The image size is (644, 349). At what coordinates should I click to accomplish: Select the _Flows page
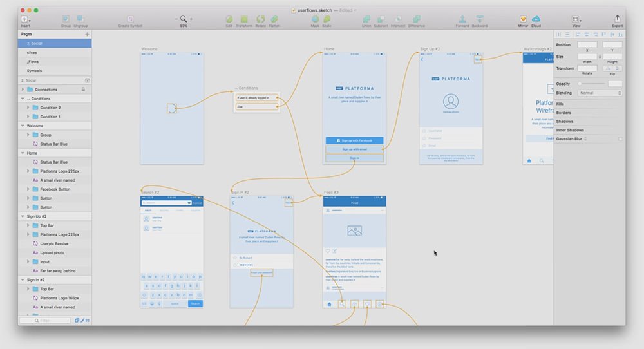click(x=55, y=62)
